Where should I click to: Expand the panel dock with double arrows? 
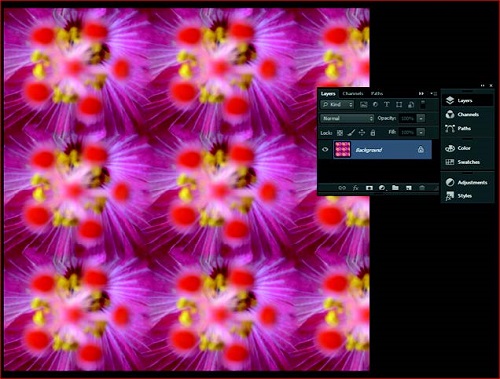coord(482,86)
